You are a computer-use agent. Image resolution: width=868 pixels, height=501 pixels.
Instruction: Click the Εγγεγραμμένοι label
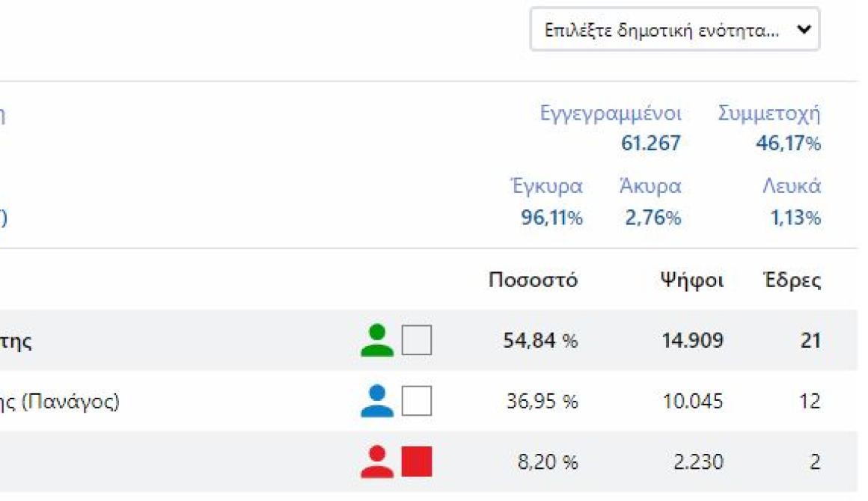click(x=611, y=114)
